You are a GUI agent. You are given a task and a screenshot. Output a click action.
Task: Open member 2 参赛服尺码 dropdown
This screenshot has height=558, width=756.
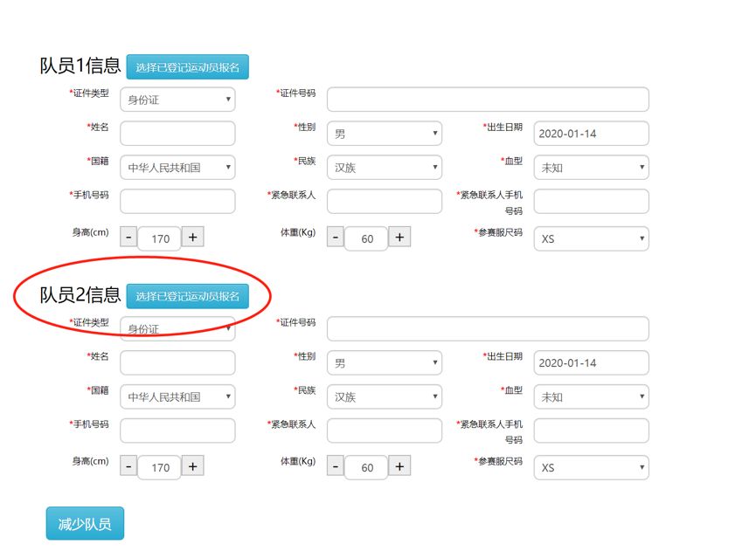(591, 467)
